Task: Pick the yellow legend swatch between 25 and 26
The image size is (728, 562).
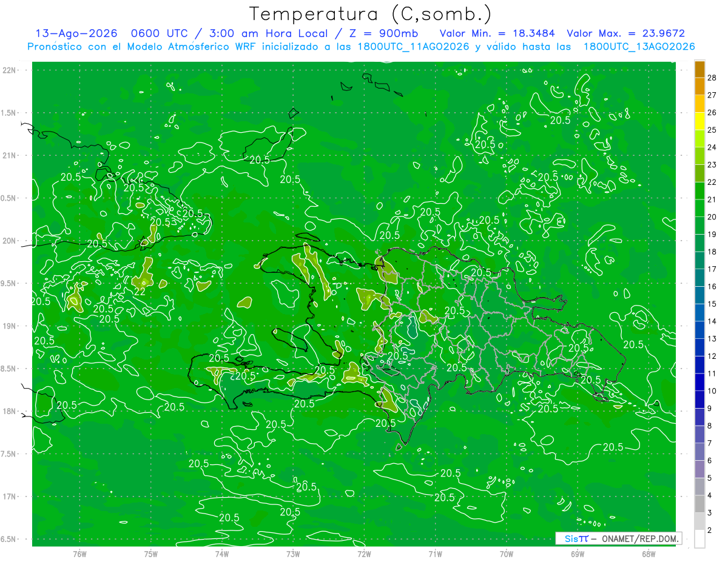Action: coord(699,121)
